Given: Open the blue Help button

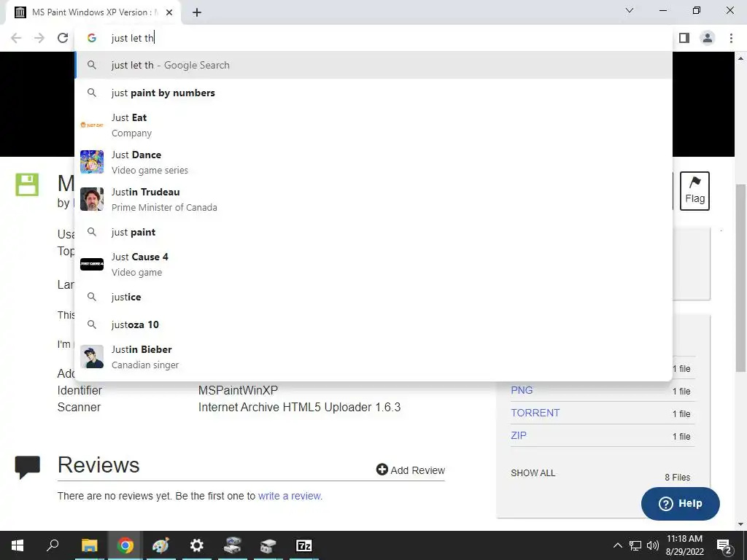Looking at the screenshot, I should [681, 503].
